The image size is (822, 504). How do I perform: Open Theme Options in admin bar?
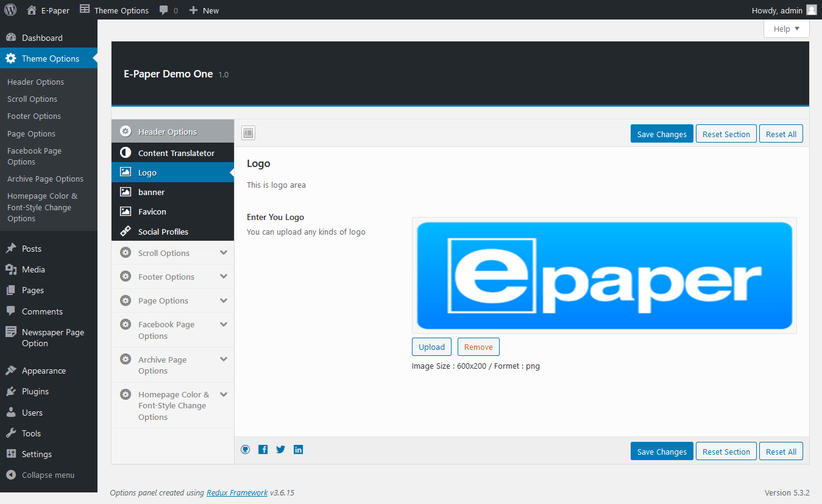(x=114, y=10)
